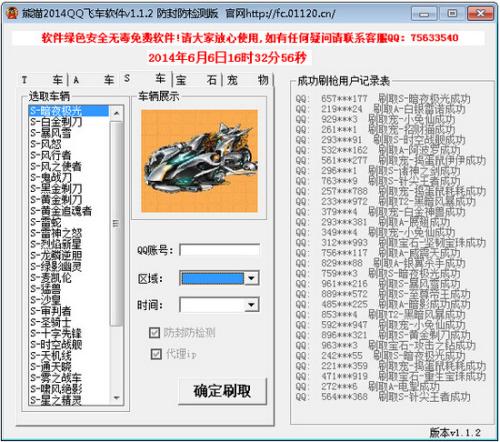This screenshot has width=500, height=442.
Task: Click the 确定刷取 button
Action: tap(223, 391)
